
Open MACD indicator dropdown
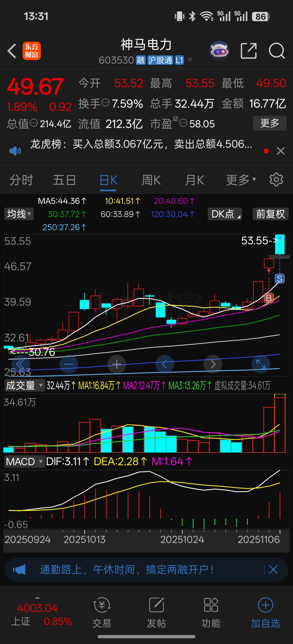click(24, 461)
